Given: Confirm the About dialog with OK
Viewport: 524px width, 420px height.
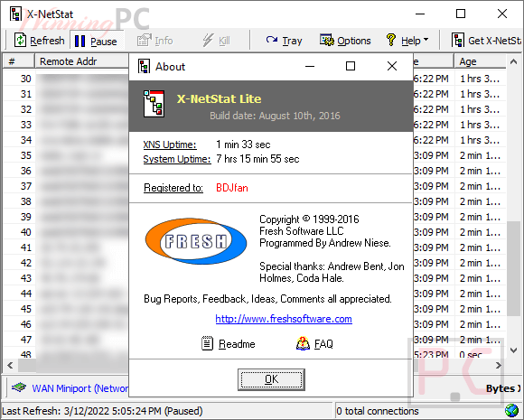Looking at the screenshot, I should pos(271,379).
